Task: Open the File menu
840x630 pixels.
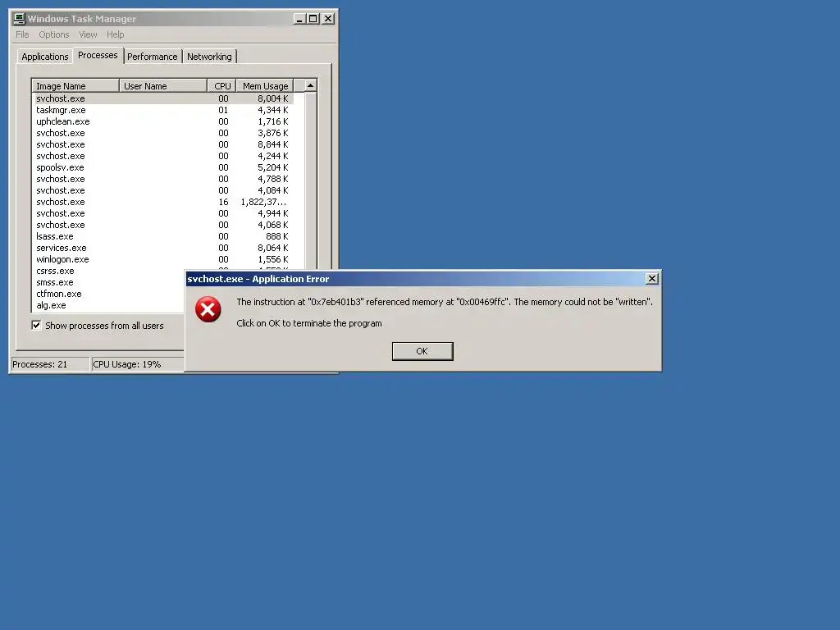Action: coord(22,34)
